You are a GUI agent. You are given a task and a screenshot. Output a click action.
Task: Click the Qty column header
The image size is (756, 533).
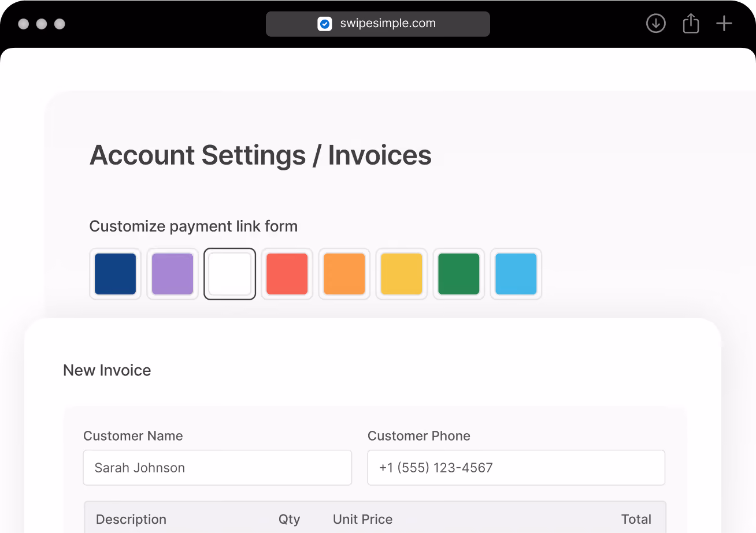pos(290,519)
